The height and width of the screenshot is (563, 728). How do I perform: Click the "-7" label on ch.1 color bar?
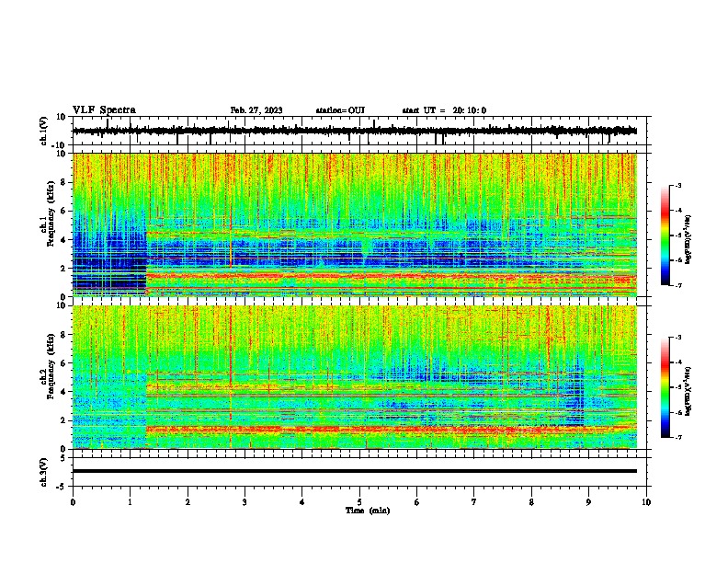pyautogui.click(x=678, y=285)
